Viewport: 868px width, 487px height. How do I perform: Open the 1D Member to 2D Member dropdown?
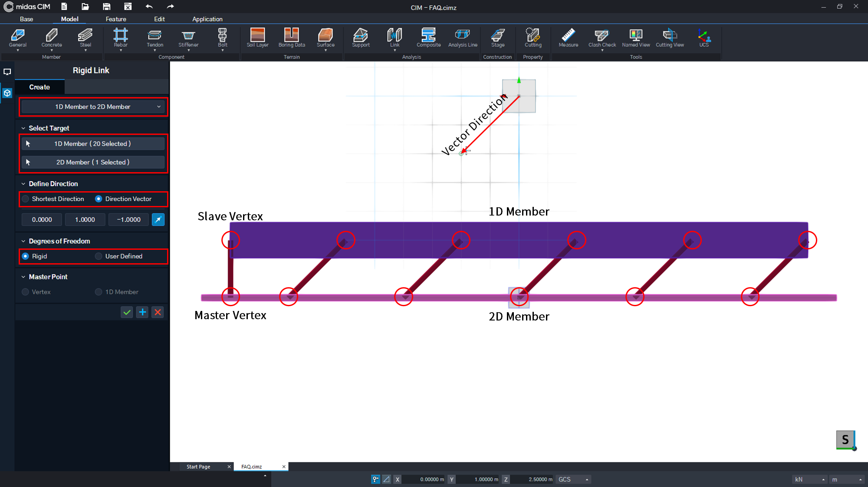(93, 107)
